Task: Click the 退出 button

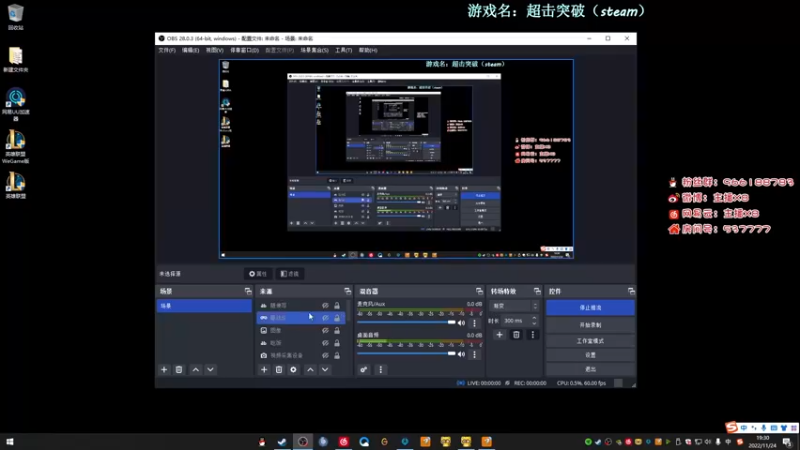Action: [x=590, y=369]
